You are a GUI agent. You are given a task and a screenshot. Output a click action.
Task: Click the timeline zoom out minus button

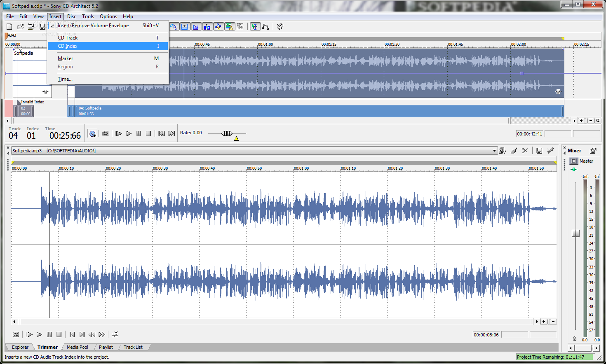(x=591, y=121)
